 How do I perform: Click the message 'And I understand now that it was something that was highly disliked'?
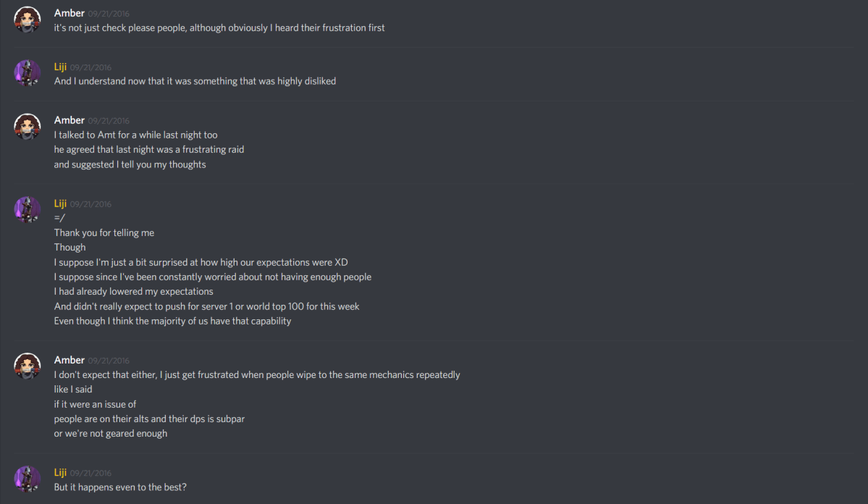point(194,81)
